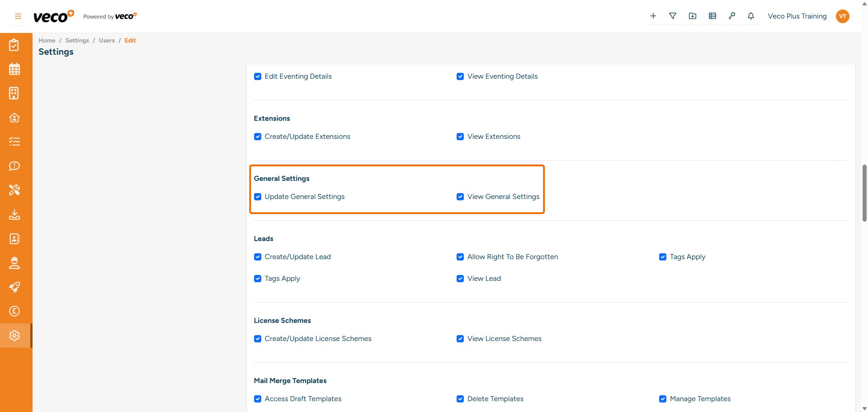Select the buildings icon in sidebar
The width and height of the screenshot is (868, 412).
pos(14,93)
